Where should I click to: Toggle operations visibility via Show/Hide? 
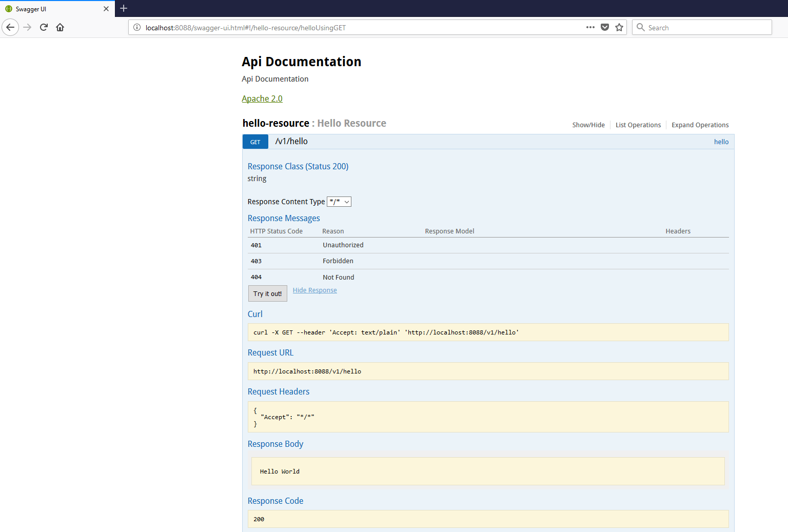coord(588,125)
